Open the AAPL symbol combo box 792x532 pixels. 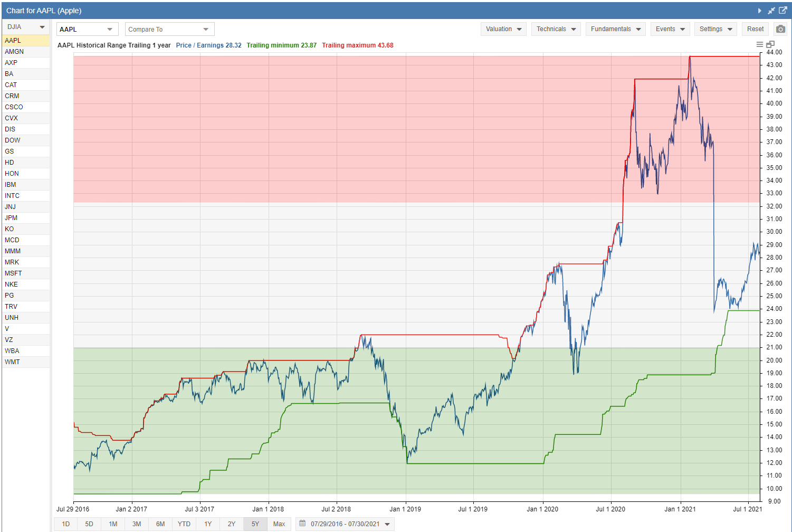[x=87, y=29]
